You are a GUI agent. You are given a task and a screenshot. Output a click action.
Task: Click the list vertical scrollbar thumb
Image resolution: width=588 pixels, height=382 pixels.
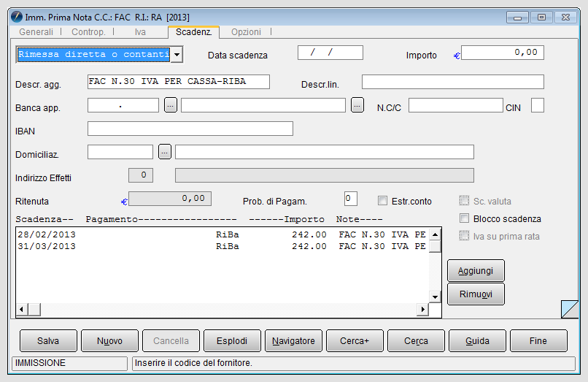(435, 247)
